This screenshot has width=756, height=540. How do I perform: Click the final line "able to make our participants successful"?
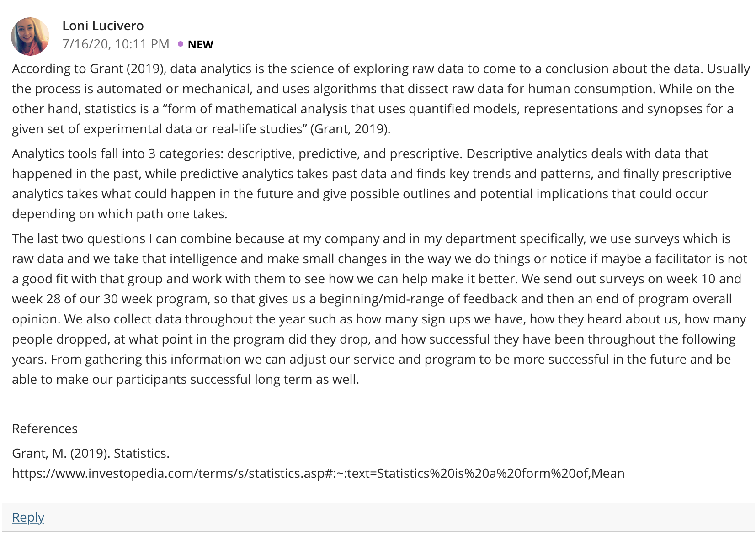[x=186, y=379]
